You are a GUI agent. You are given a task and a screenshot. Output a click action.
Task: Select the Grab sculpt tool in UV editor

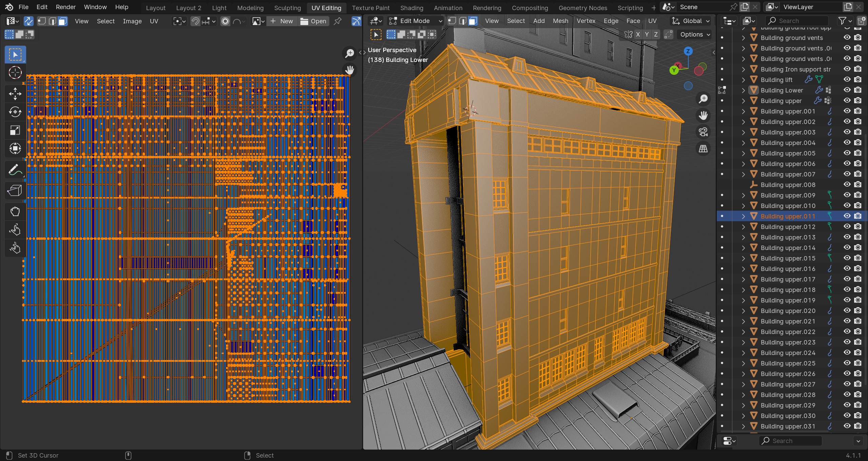pos(15,212)
